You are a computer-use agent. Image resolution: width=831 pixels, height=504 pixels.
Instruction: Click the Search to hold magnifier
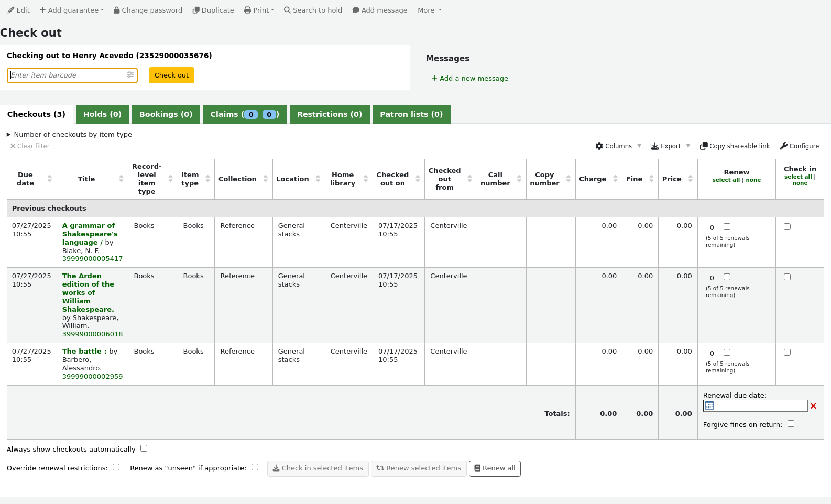287,10
